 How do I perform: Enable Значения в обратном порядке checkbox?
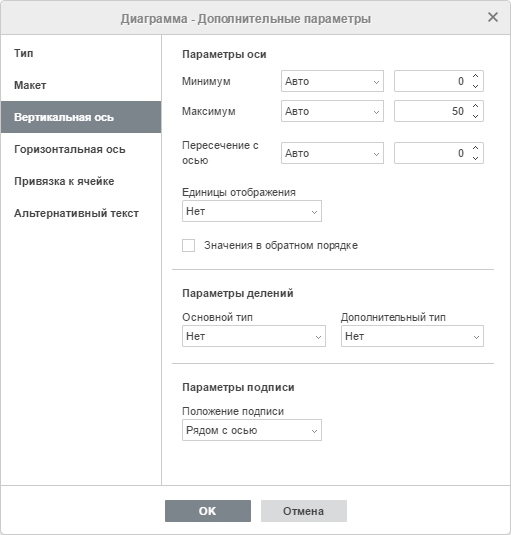click(188, 245)
